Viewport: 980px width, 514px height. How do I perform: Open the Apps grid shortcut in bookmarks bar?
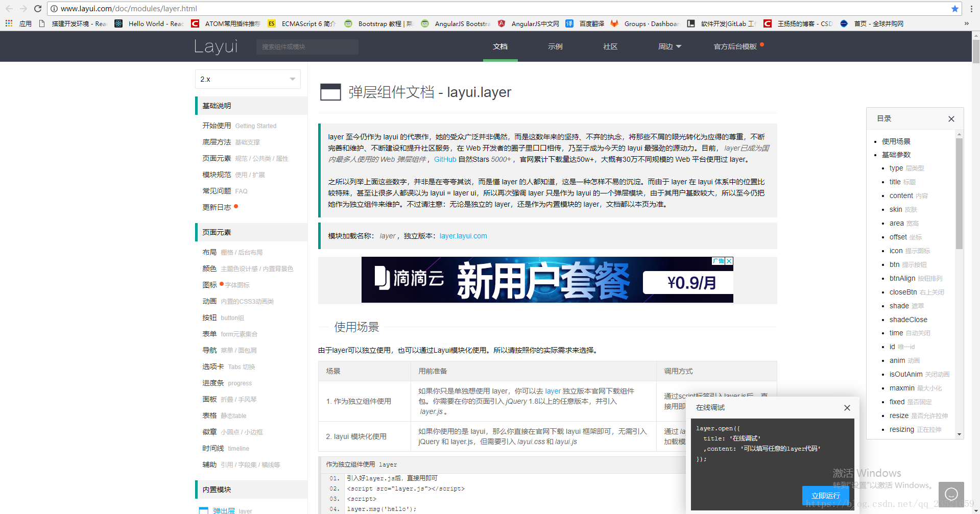click(18, 23)
